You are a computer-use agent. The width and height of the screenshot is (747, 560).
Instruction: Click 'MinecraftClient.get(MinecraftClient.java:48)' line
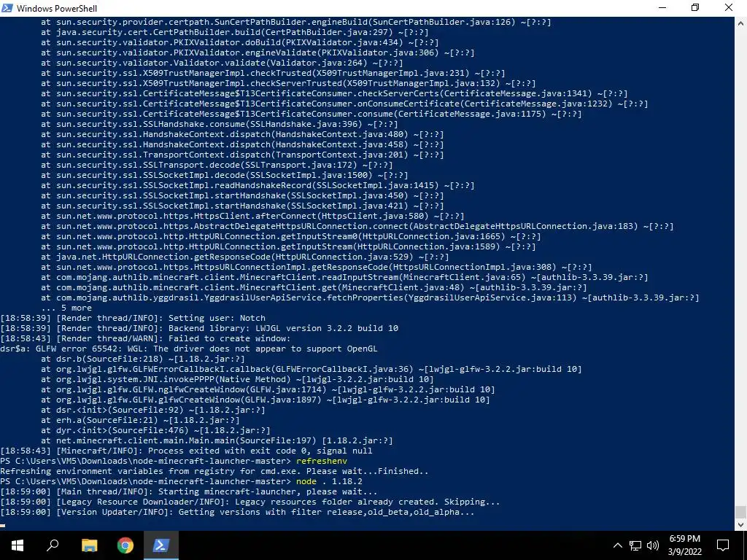[314, 287]
